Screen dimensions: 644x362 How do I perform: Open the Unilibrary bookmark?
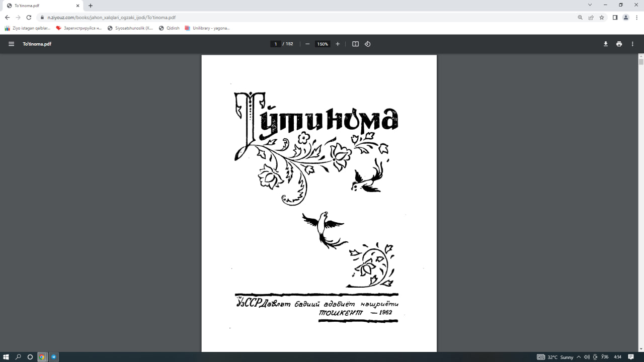[207, 28]
